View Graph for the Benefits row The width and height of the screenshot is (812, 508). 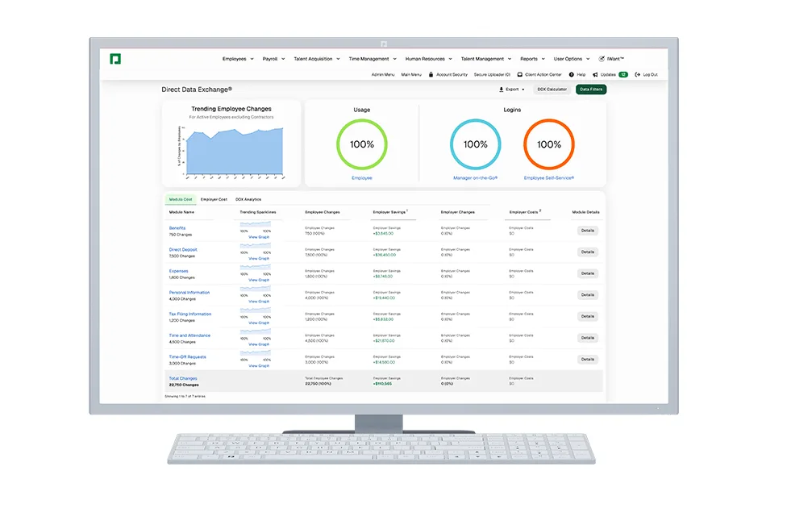[259, 237]
